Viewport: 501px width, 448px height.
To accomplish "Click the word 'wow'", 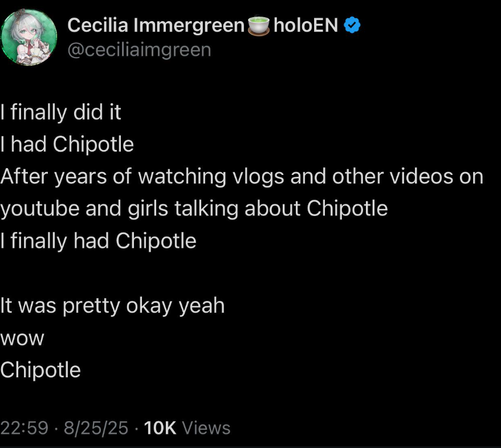I will [22, 339].
